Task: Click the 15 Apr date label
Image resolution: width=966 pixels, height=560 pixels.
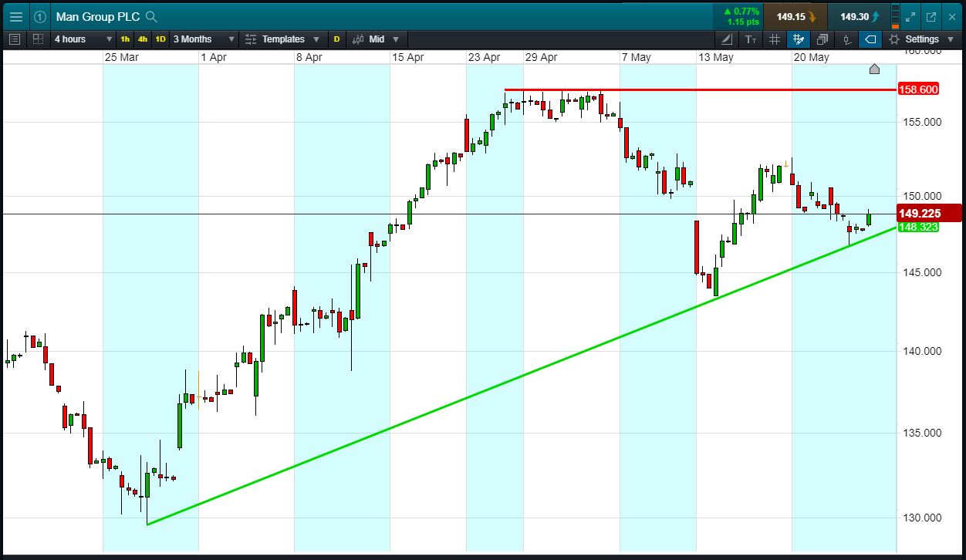Action: click(x=407, y=57)
